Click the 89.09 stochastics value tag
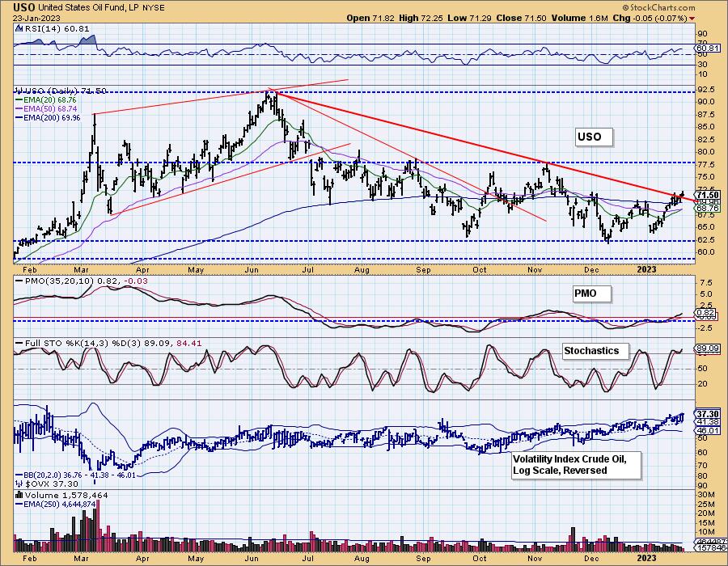 (x=708, y=348)
